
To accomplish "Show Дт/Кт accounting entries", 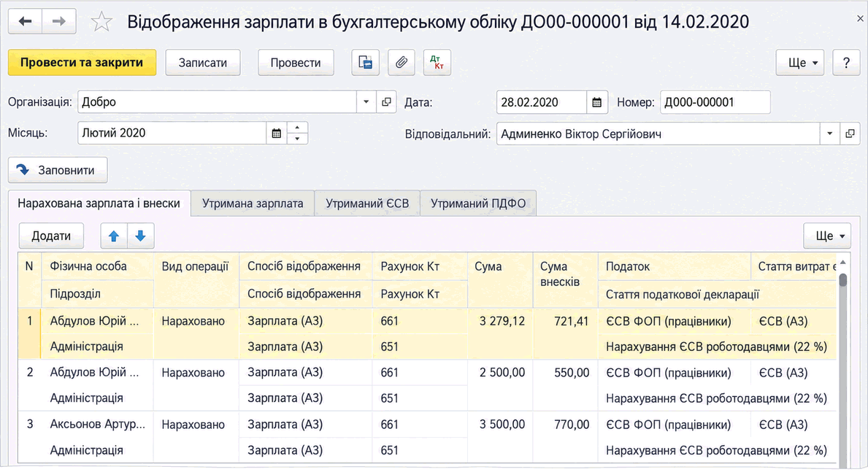I will point(437,63).
